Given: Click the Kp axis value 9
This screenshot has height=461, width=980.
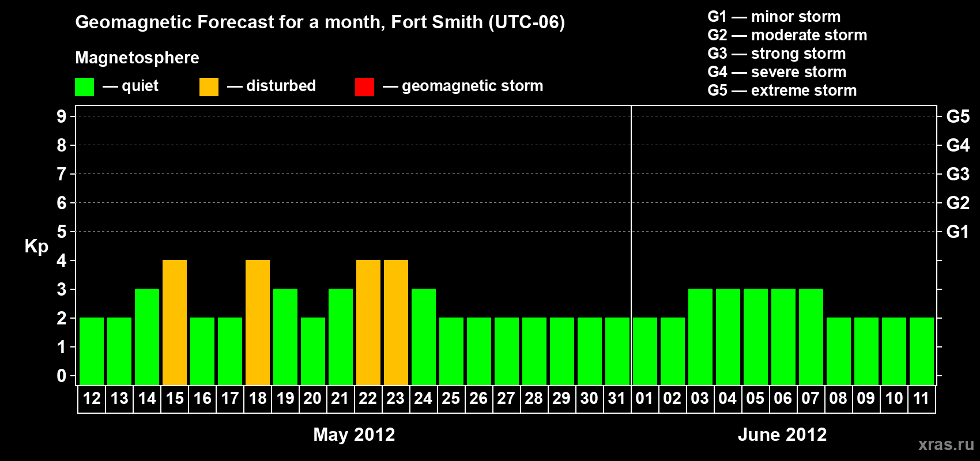Looking at the screenshot, I should [x=62, y=116].
